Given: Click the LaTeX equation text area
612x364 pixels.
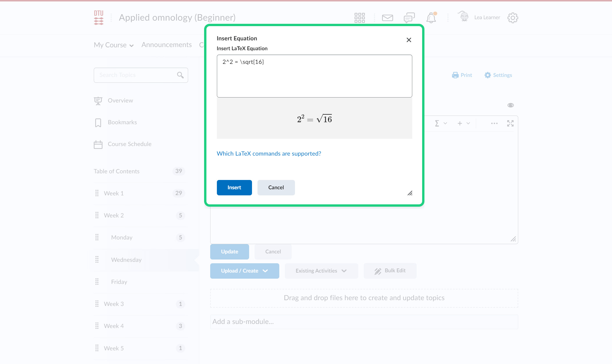Looking at the screenshot, I should 314,76.
